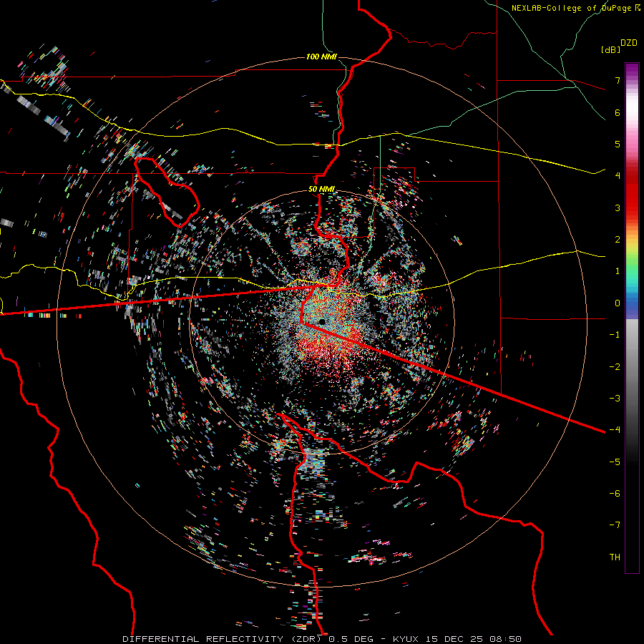The width and height of the screenshot is (644, 644).
Task: Click the vertical ZDR color scale bar
Action: (632, 318)
